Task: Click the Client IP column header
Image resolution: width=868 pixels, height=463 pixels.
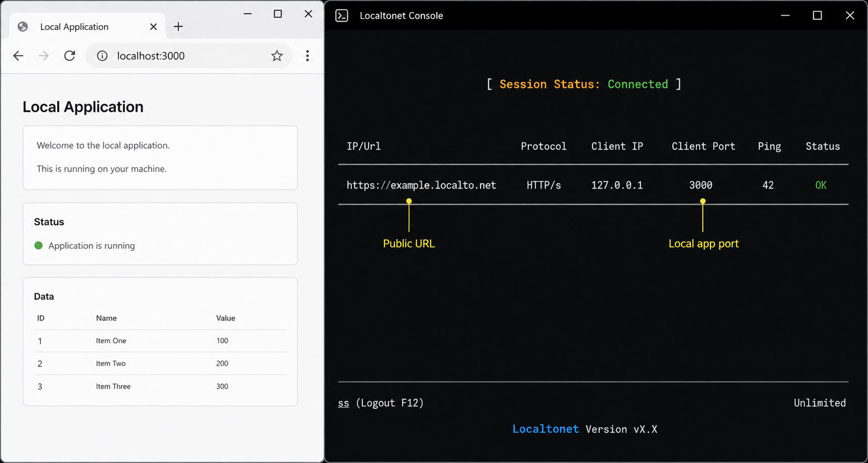Action: coord(617,147)
